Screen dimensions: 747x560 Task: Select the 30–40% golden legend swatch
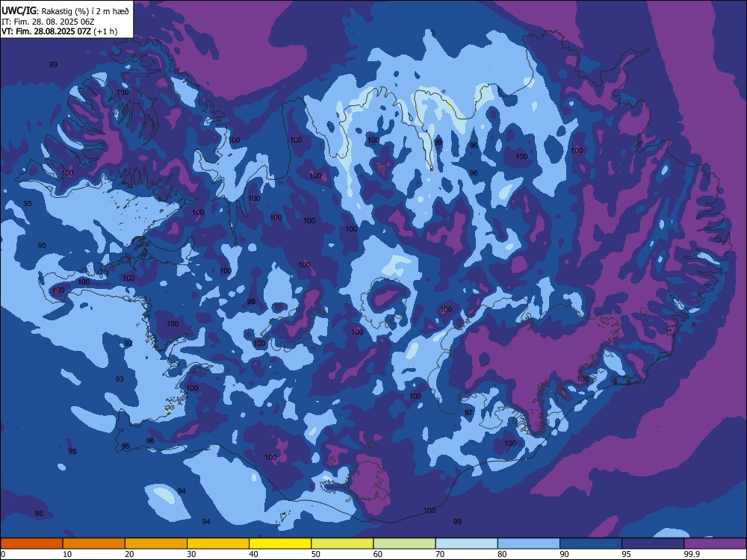pyautogui.click(x=218, y=544)
